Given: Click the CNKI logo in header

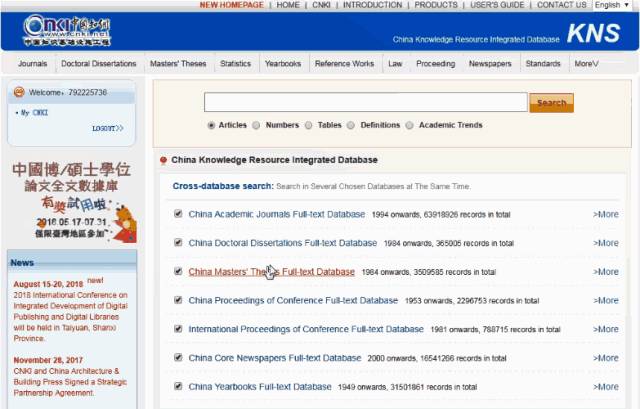Looking at the screenshot, I should click(x=68, y=30).
